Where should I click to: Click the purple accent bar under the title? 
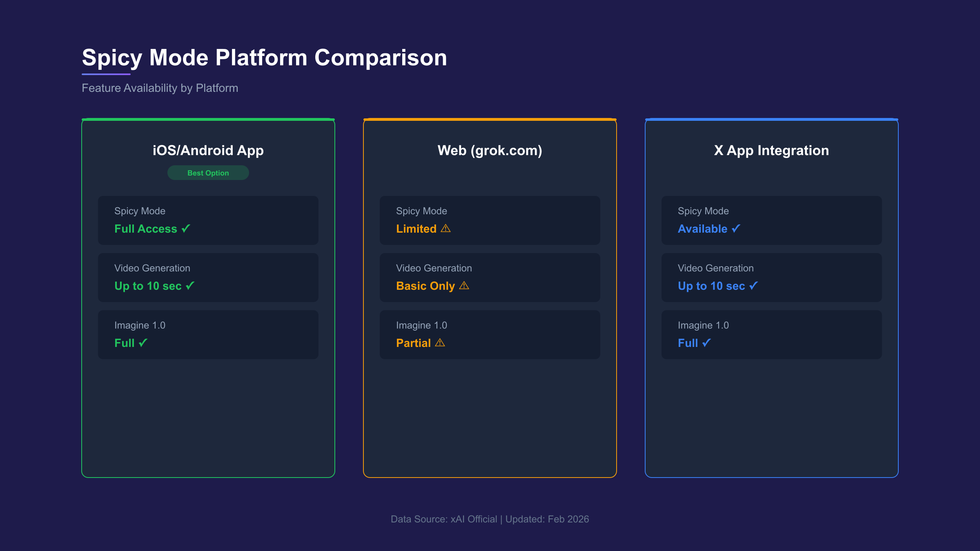click(x=106, y=74)
